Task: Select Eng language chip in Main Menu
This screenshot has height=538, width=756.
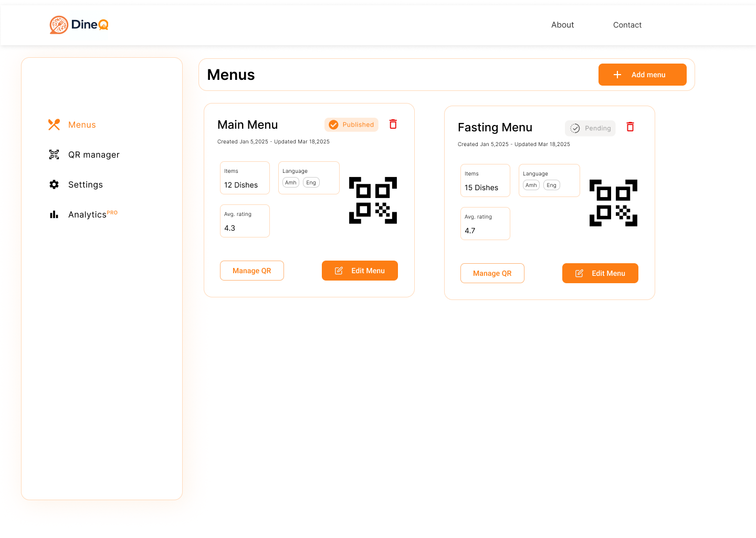Action: pos(311,182)
